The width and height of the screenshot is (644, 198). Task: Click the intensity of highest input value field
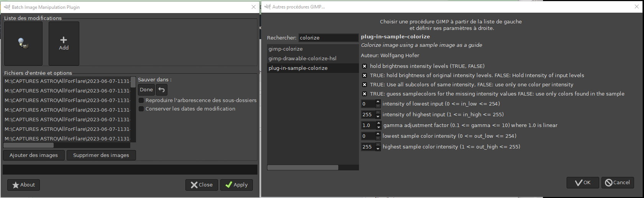point(368,114)
